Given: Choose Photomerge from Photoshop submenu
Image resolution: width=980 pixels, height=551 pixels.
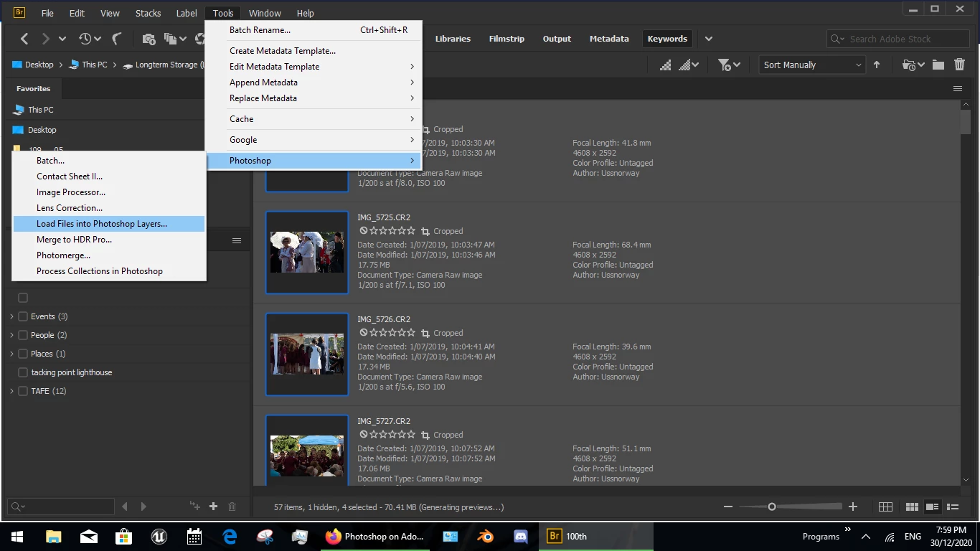Looking at the screenshot, I should [108, 255].
